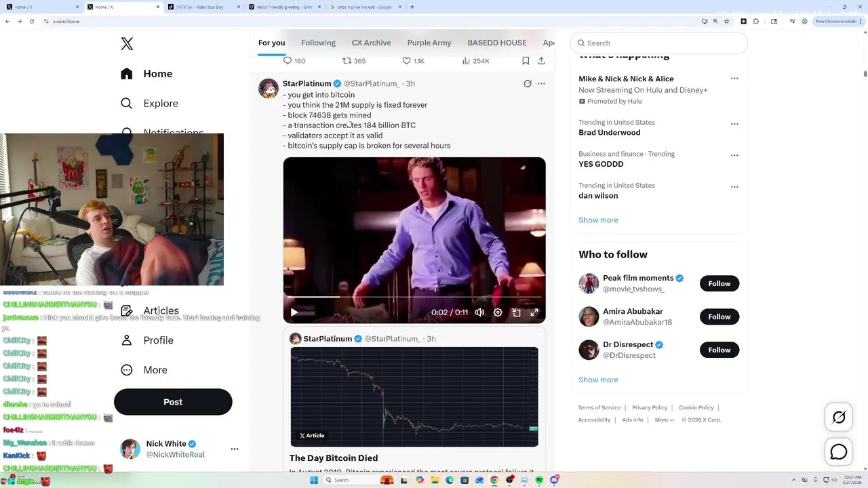Open more options for Brad Underwood trend
The width and height of the screenshot is (868, 488).
pos(734,124)
